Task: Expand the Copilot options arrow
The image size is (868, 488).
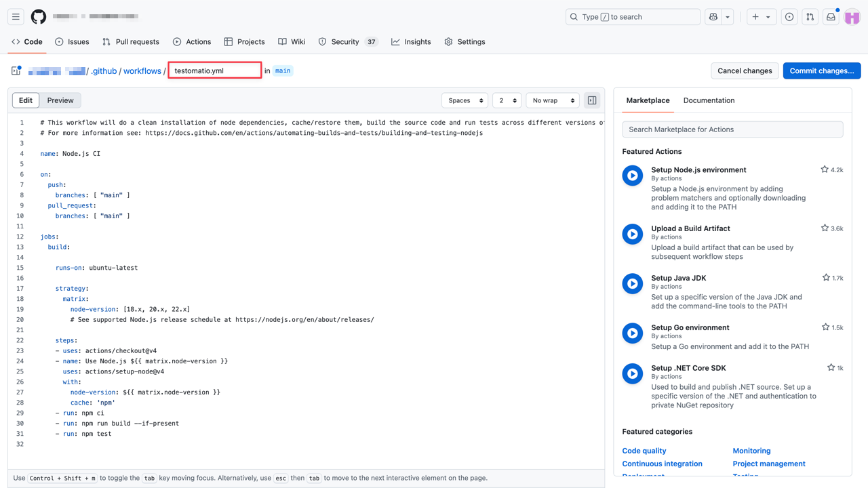Action: coord(728,16)
